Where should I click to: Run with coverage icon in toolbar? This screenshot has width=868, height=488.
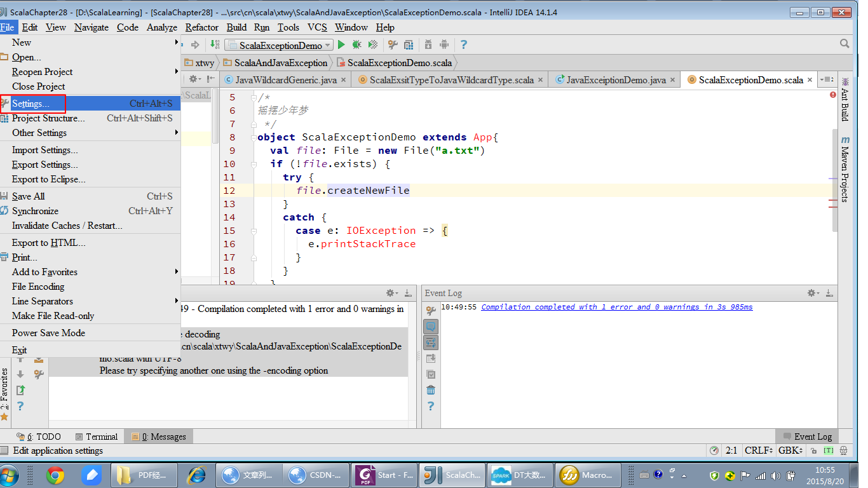click(373, 44)
